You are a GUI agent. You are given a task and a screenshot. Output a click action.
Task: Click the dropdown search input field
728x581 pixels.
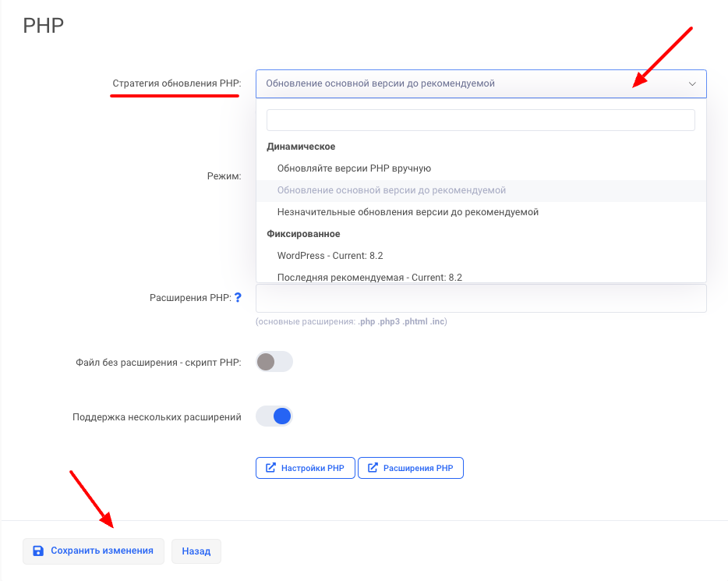pyautogui.click(x=480, y=120)
